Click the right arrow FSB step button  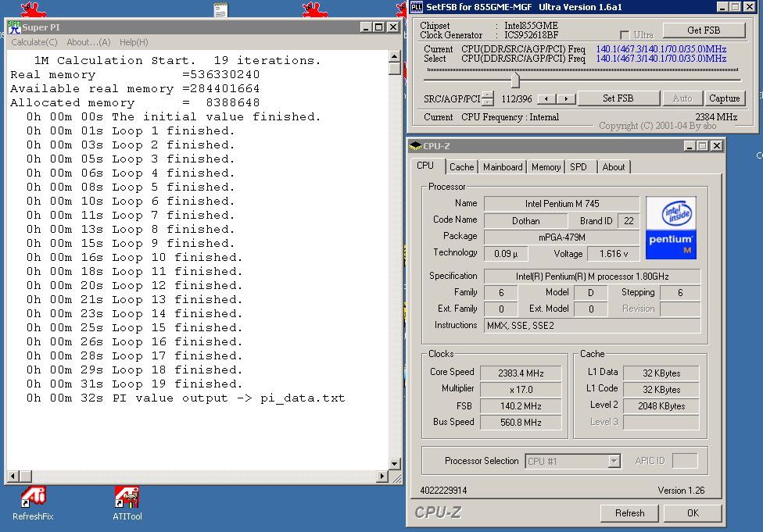coord(566,98)
